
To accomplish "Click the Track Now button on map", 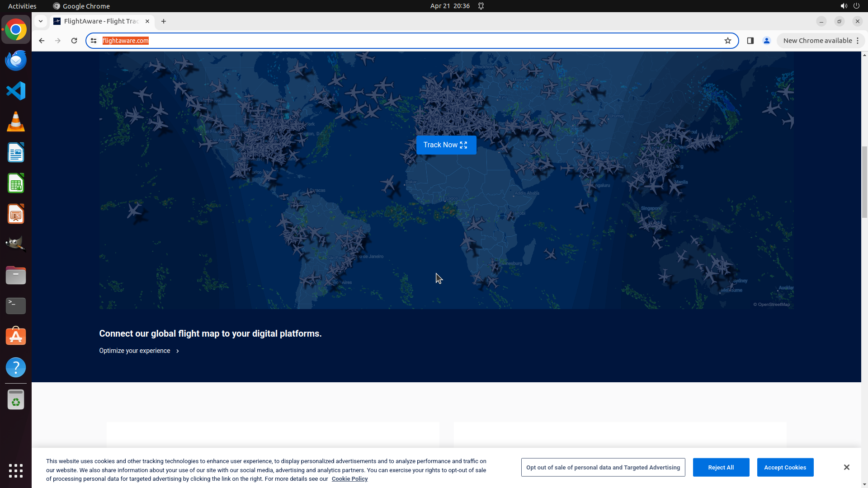I will [446, 145].
